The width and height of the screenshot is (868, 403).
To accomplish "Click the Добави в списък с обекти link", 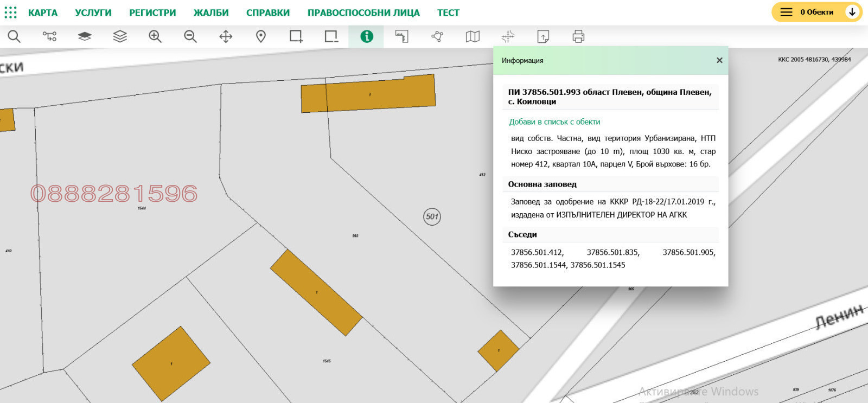I will pos(554,122).
